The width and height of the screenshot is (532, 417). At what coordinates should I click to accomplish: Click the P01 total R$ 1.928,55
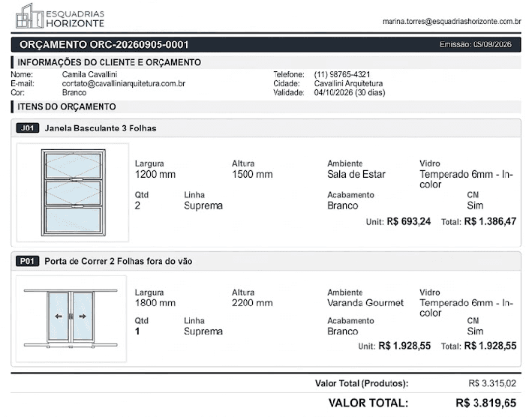click(x=490, y=346)
